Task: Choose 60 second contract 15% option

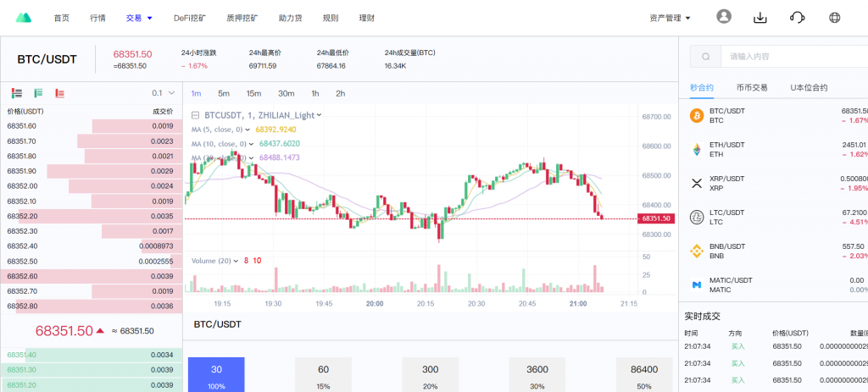Action: point(323,375)
